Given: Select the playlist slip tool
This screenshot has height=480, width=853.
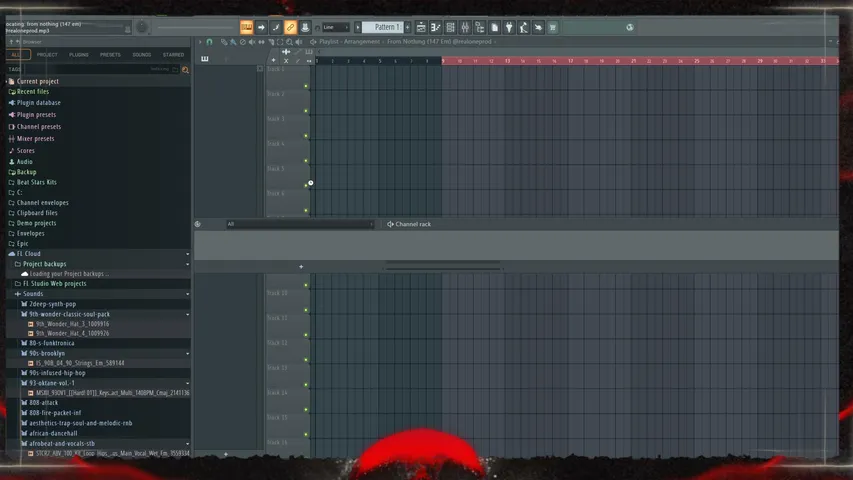Looking at the screenshot, I should pos(261,42).
